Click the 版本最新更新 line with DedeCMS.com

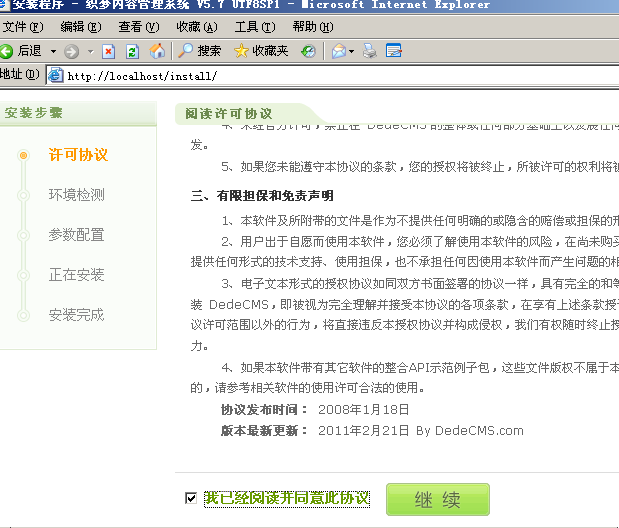pos(372,430)
